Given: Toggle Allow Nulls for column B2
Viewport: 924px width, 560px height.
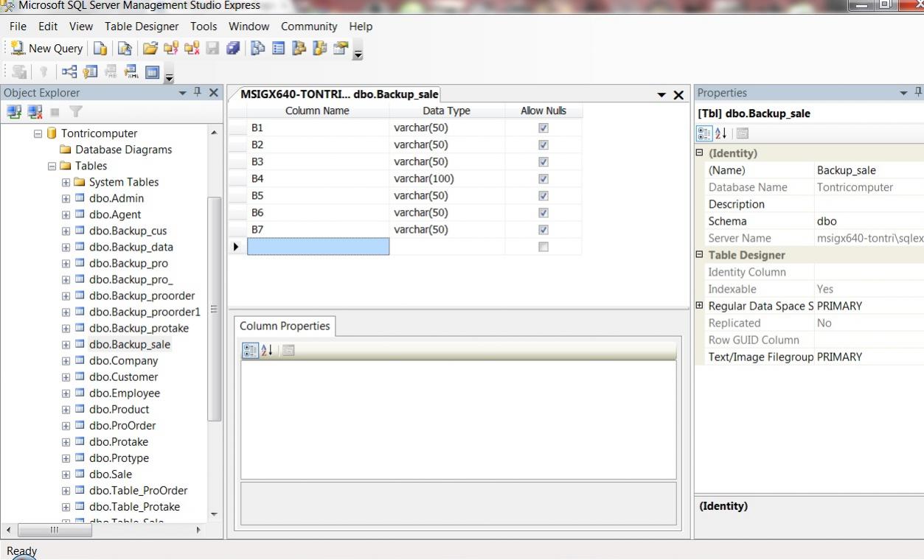Looking at the screenshot, I should pyautogui.click(x=543, y=144).
